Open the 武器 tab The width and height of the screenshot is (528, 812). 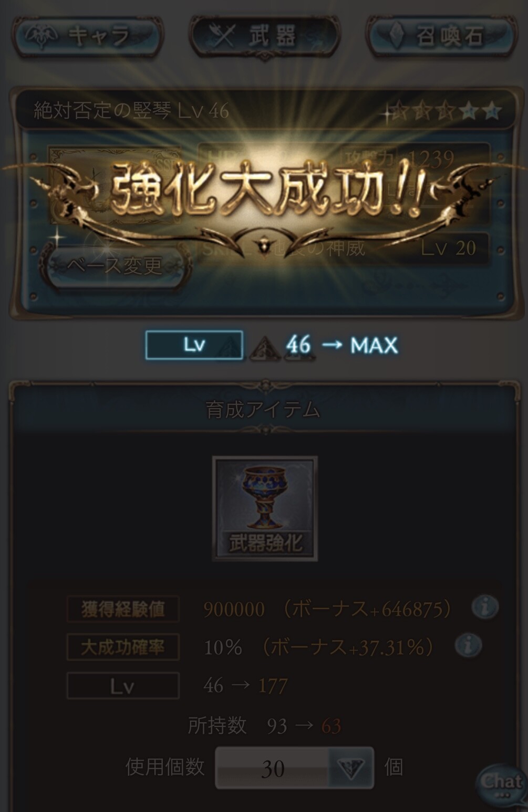click(265, 36)
